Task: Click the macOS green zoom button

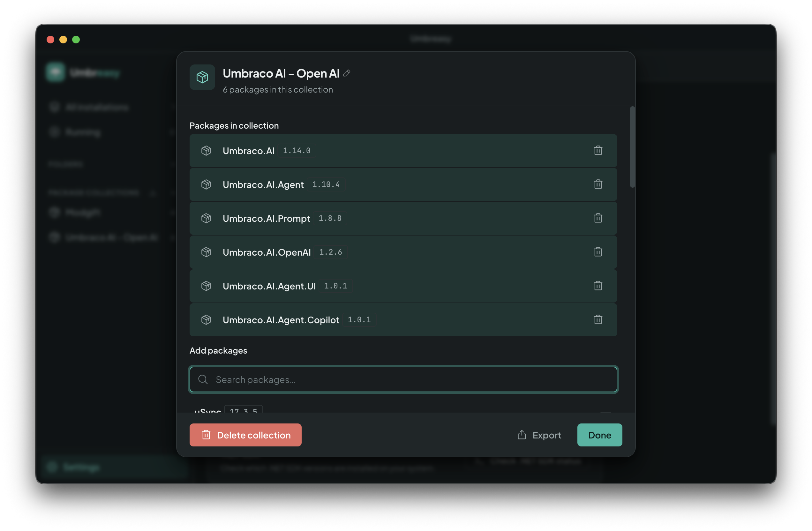Action: pos(76,40)
